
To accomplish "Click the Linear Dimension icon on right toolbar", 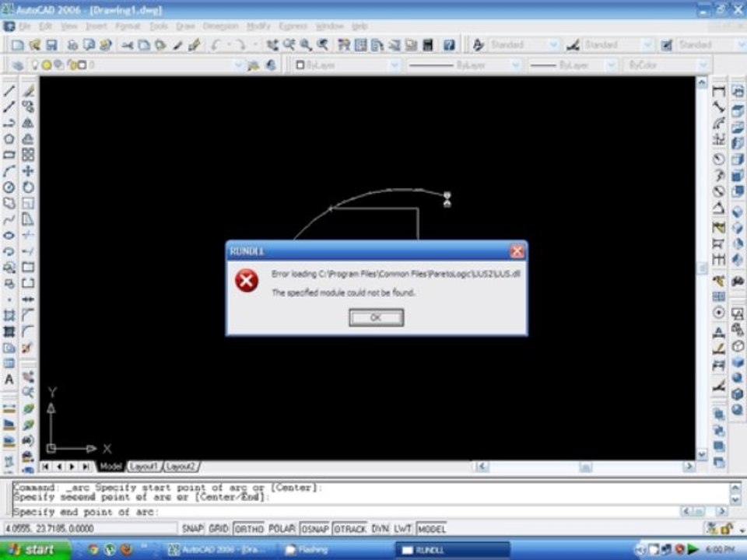I will tap(718, 92).
